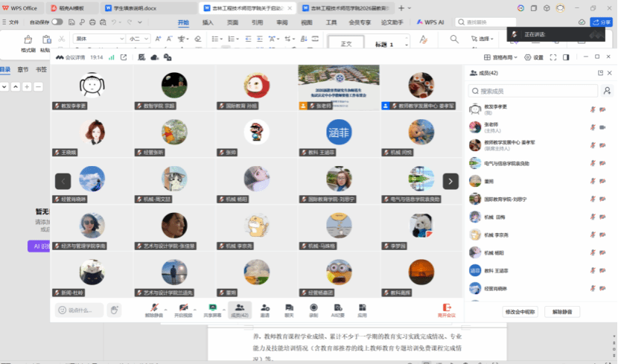Viewport: 618px width, 364px height.
Task: Click the raise hand emoji icon
Action: click(114, 310)
